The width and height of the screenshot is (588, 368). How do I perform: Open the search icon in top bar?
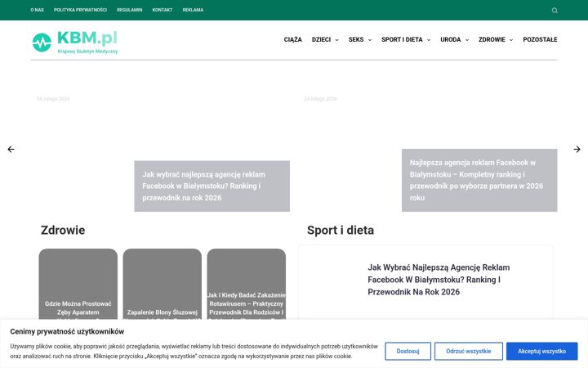pos(555,11)
